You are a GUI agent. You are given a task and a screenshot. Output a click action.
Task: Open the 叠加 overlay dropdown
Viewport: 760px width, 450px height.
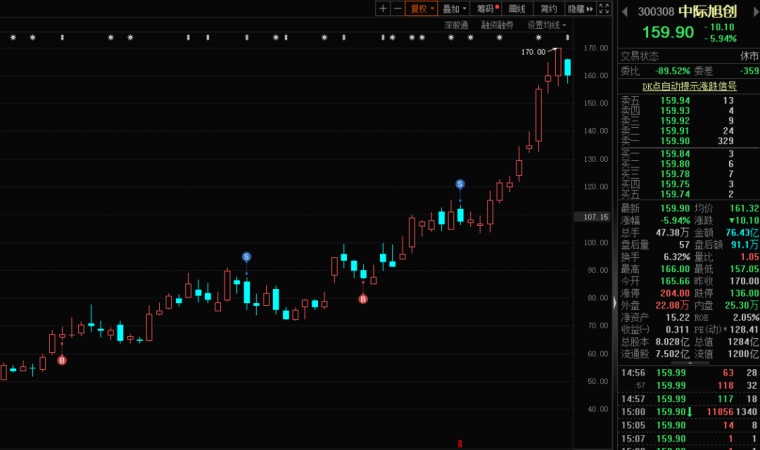tap(453, 8)
